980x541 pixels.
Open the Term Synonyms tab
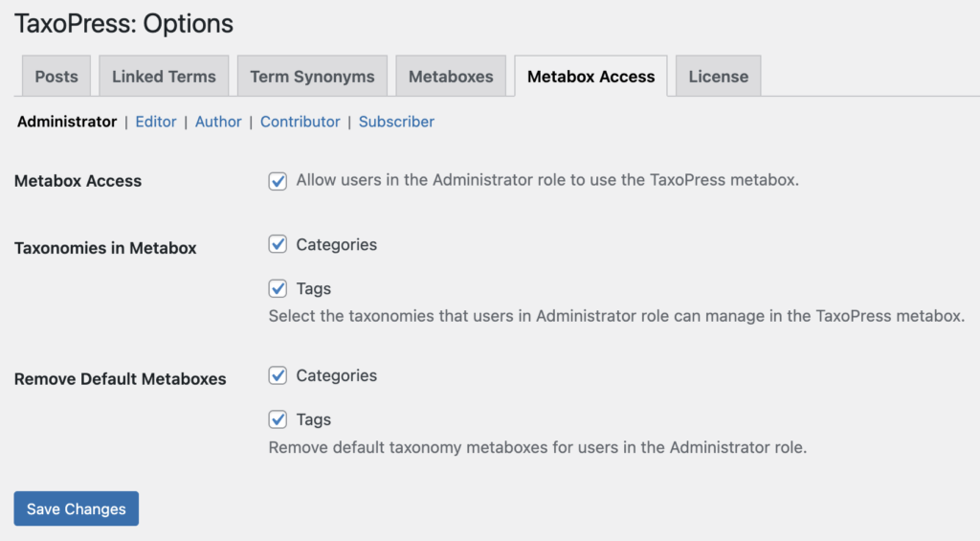312,77
